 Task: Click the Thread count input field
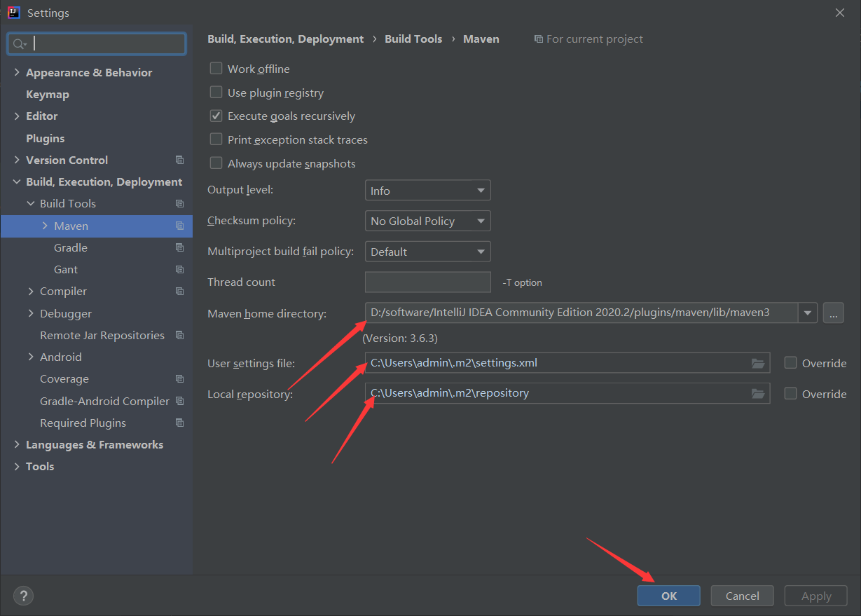(x=427, y=282)
